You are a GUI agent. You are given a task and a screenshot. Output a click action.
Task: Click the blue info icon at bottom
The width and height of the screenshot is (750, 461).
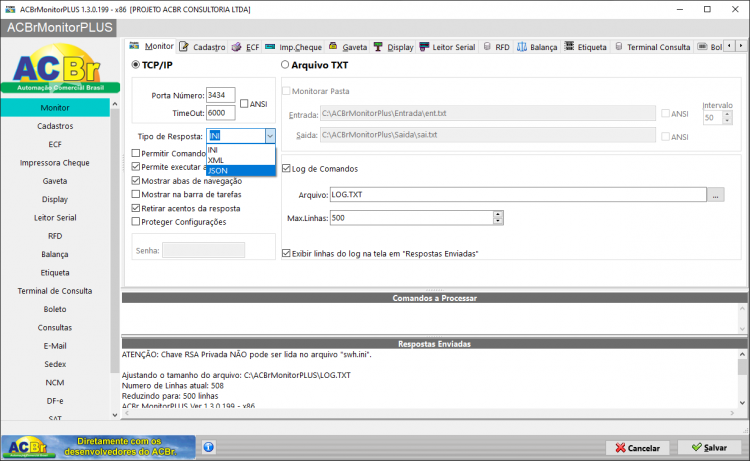pos(209,447)
